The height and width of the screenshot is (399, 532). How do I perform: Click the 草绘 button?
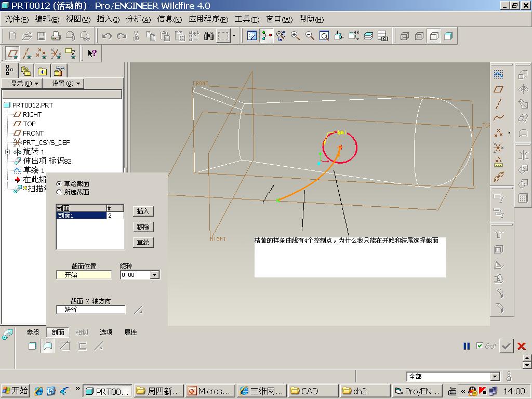click(143, 242)
